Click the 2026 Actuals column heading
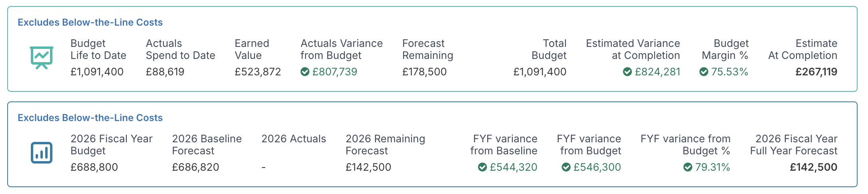The width and height of the screenshot is (868, 194). coord(294,139)
